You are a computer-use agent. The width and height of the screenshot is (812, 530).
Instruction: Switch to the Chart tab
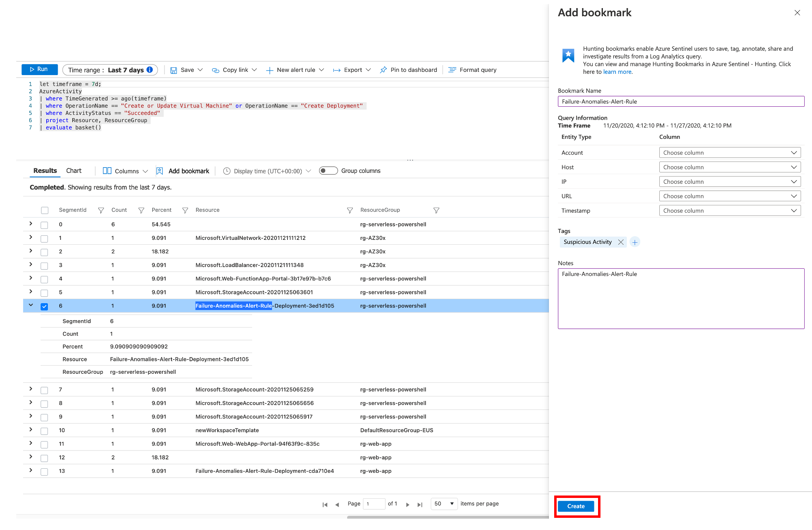tap(73, 171)
